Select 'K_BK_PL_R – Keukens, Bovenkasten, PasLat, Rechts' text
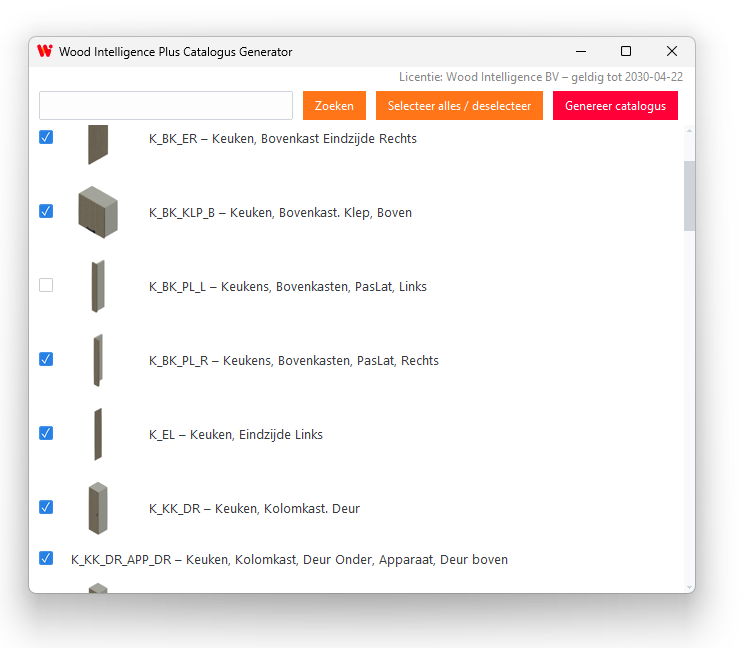 294,361
